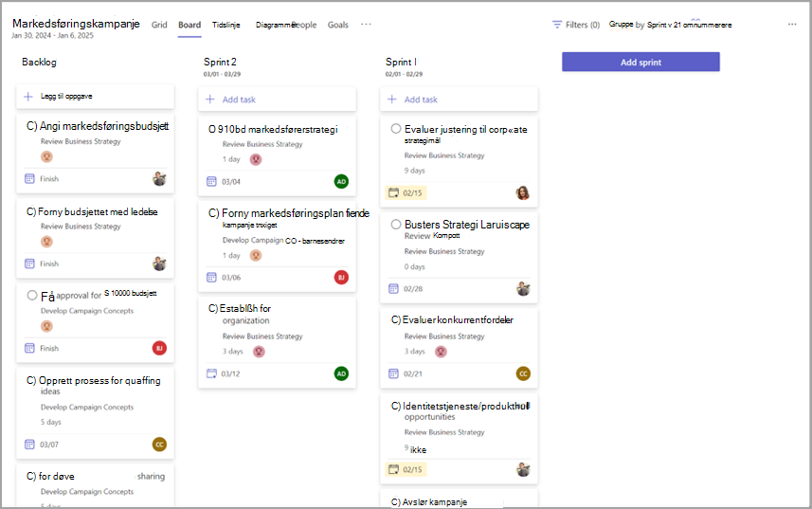This screenshot has width=812, height=509.
Task: Click Add task in the Sprint 1 column
Action: [459, 100]
